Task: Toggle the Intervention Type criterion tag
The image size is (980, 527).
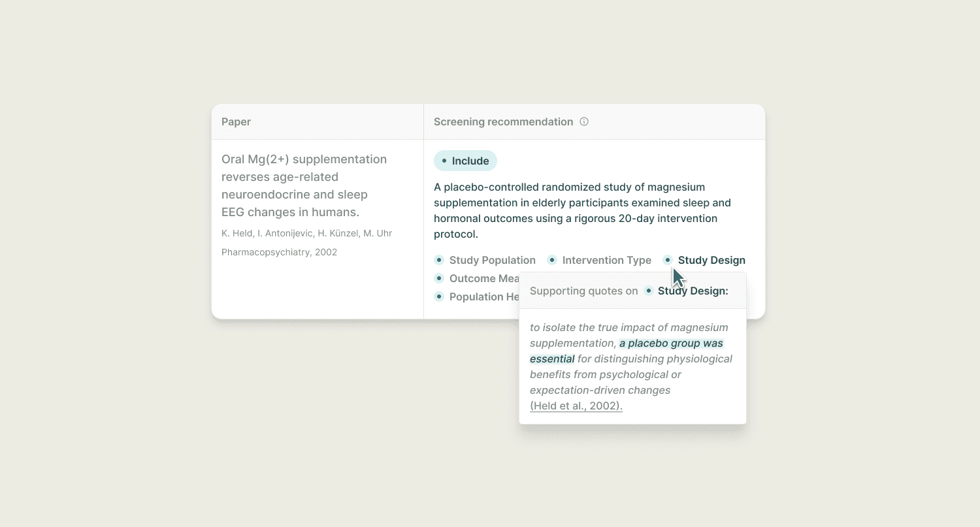Action: pyautogui.click(x=606, y=260)
